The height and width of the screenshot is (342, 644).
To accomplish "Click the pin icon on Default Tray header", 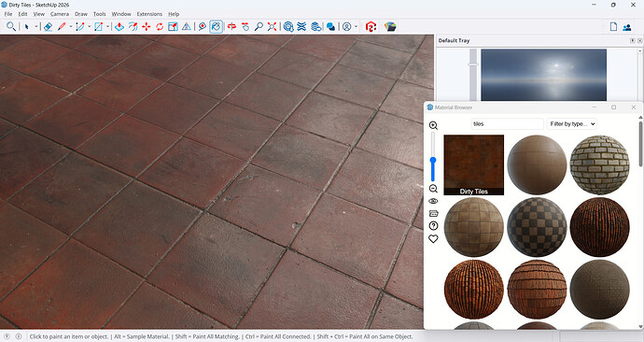I will tap(633, 40).
